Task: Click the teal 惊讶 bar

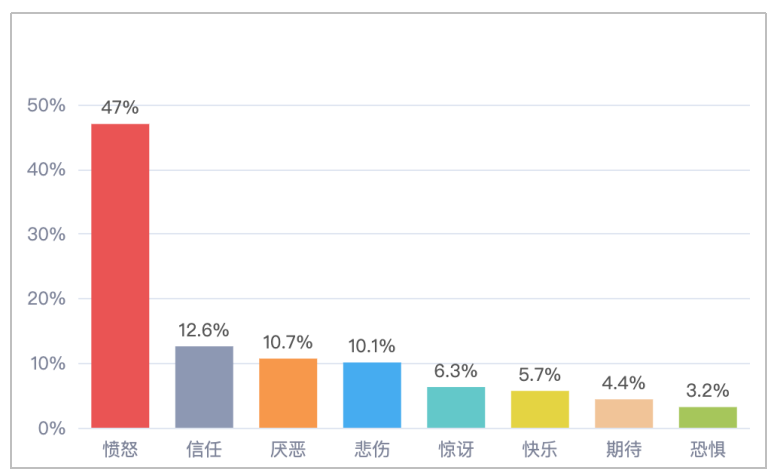Action: pos(456,407)
